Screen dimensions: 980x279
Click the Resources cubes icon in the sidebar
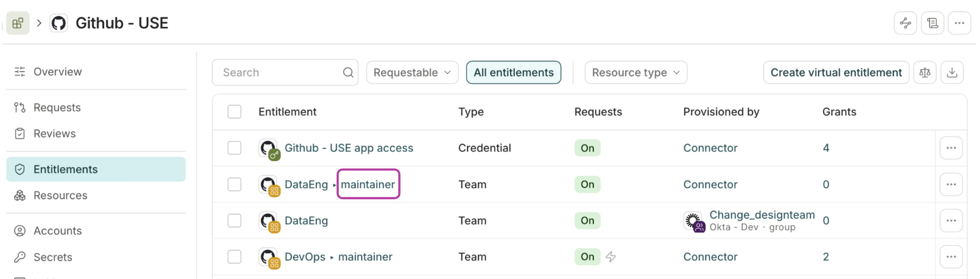click(20, 195)
